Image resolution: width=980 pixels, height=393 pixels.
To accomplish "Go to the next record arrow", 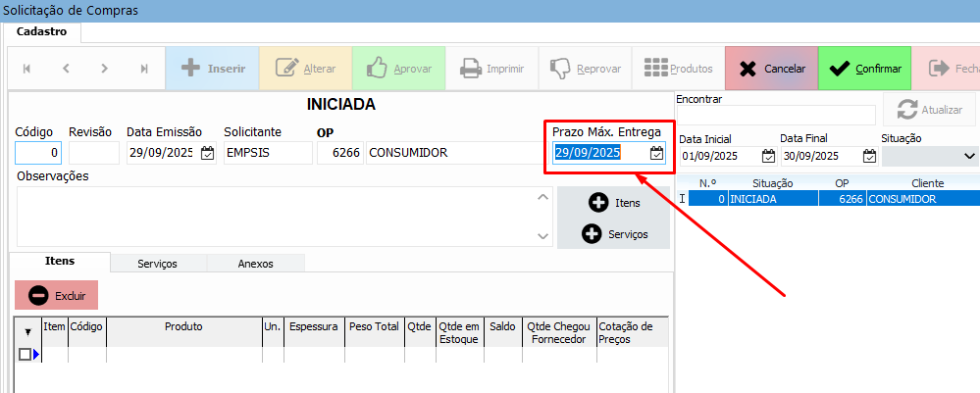I will [105, 69].
